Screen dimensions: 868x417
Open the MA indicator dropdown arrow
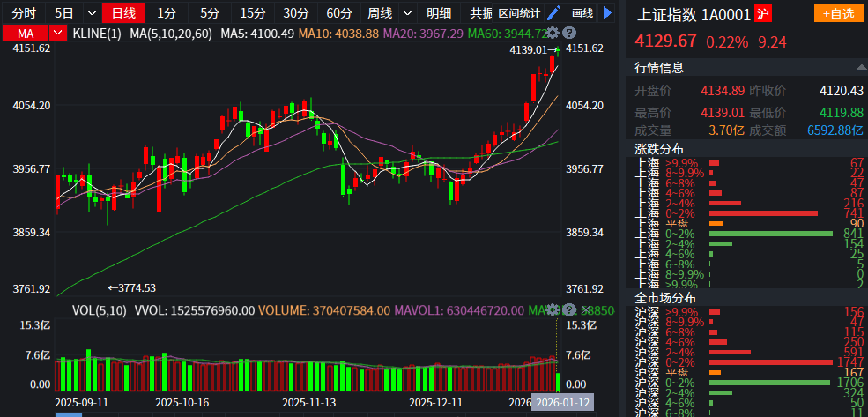coord(58,33)
